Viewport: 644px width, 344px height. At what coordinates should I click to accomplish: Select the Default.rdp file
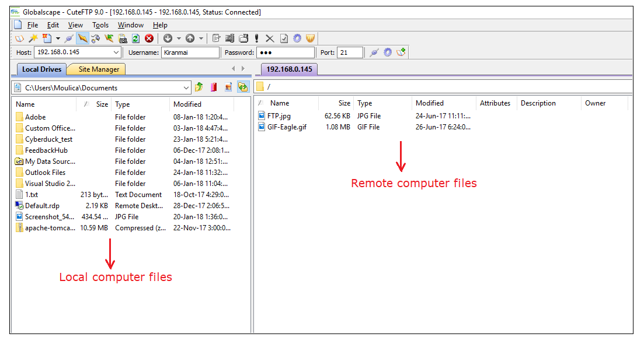[x=42, y=205]
